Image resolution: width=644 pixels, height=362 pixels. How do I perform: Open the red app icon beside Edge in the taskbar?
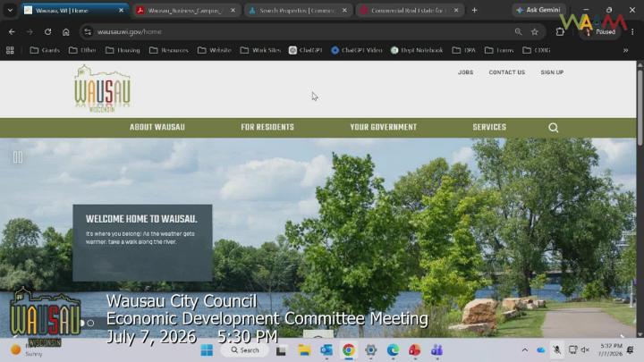pos(414,350)
